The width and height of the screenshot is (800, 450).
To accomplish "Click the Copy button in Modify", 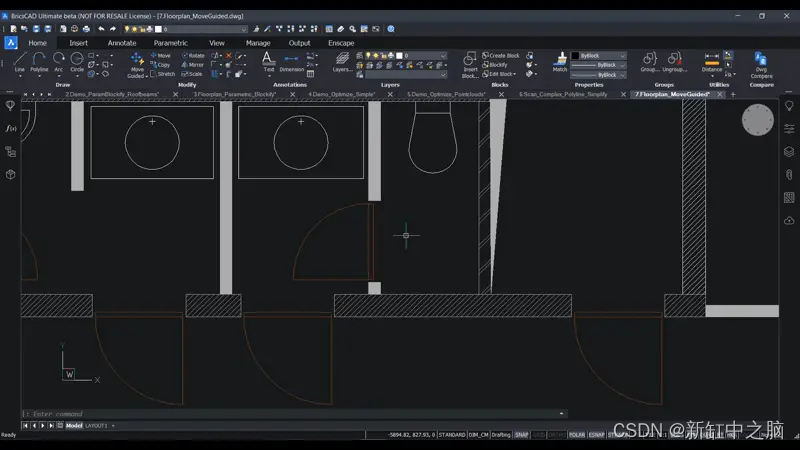I will pos(160,65).
